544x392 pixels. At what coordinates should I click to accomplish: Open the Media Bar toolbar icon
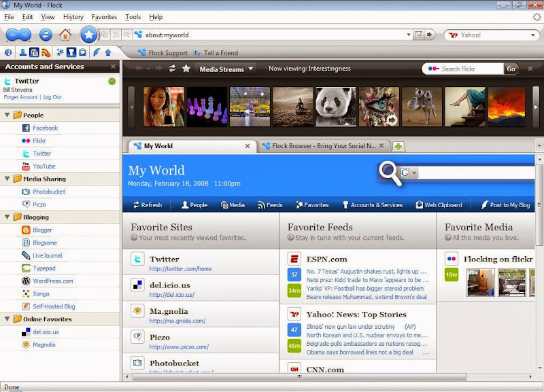click(x=34, y=52)
